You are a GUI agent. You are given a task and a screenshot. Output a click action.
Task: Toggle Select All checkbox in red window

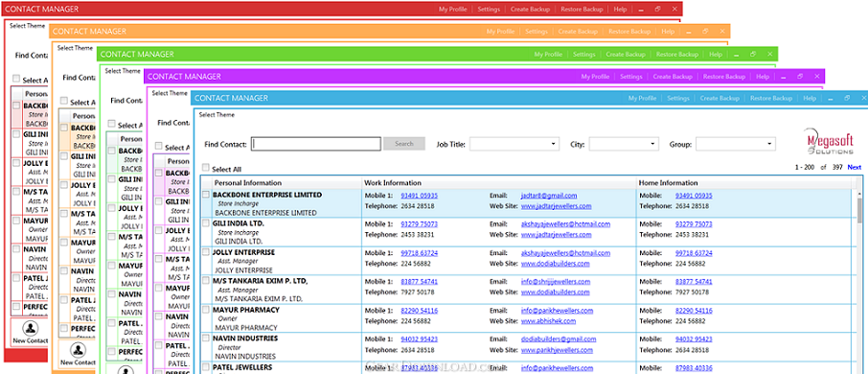coord(16,80)
